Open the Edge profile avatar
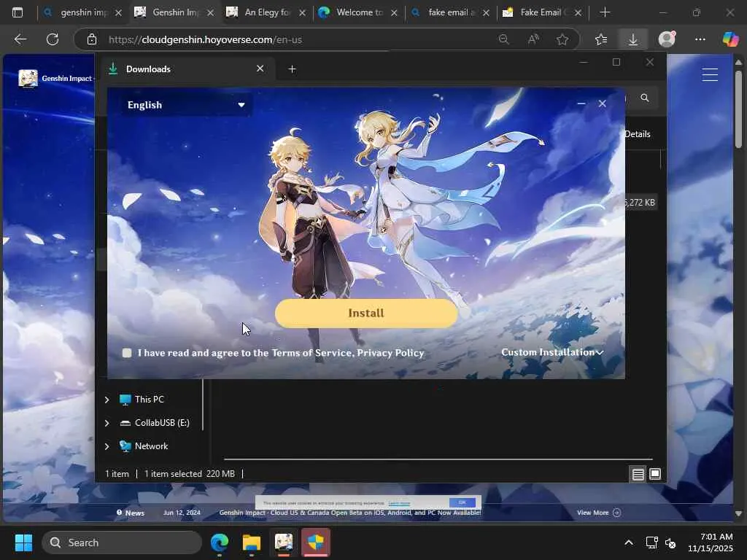This screenshot has height=560, width=747. (x=667, y=39)
